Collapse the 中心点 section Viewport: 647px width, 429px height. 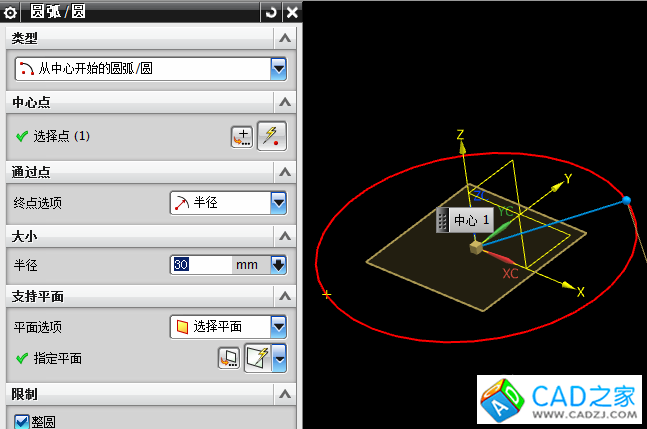pyautogui.click(x=286, y=103)
